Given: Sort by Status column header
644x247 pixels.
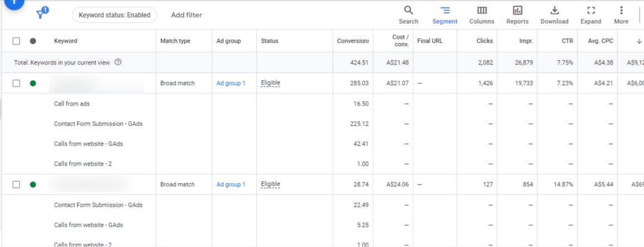Looking at the screenshot, I should (x=269, y=41).
